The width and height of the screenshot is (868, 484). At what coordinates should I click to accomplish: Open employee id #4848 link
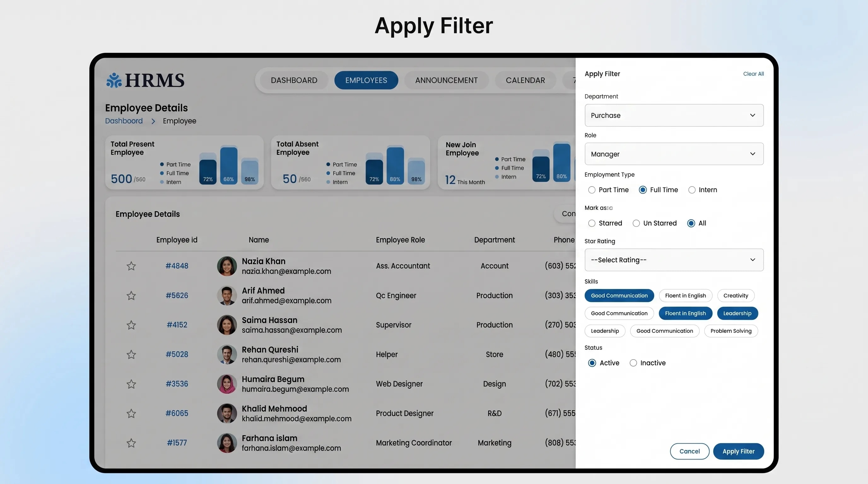coord(177,266)
